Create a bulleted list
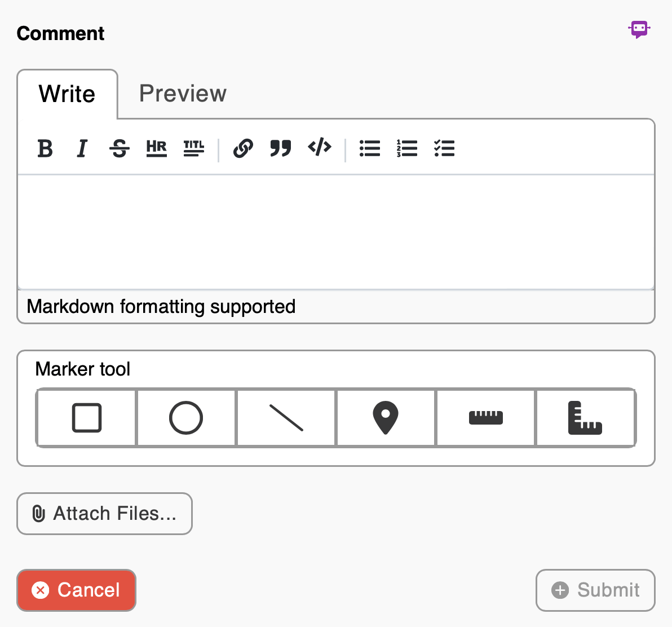This screenshot has width=672, height=627. pyautogui.click(x=370, y=148)
